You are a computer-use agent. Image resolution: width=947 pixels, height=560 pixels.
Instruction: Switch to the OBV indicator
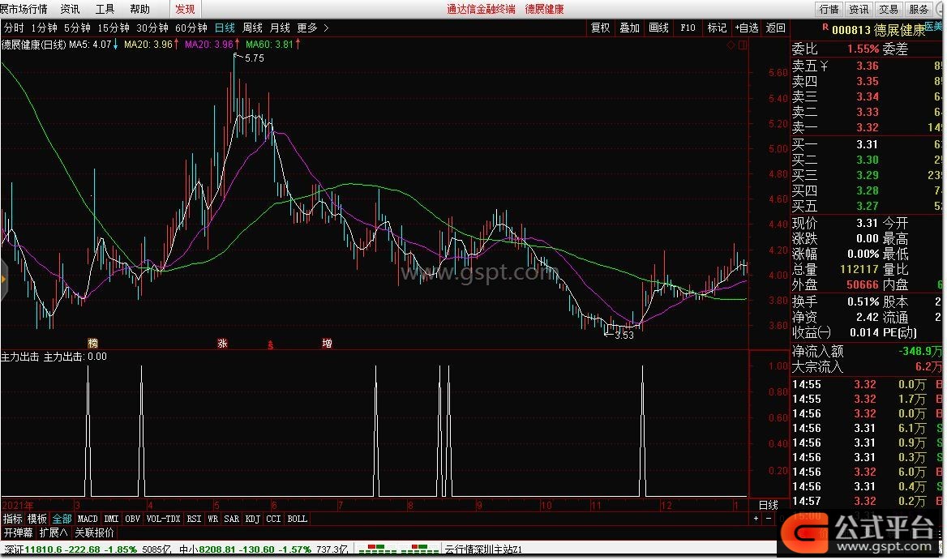133,519
